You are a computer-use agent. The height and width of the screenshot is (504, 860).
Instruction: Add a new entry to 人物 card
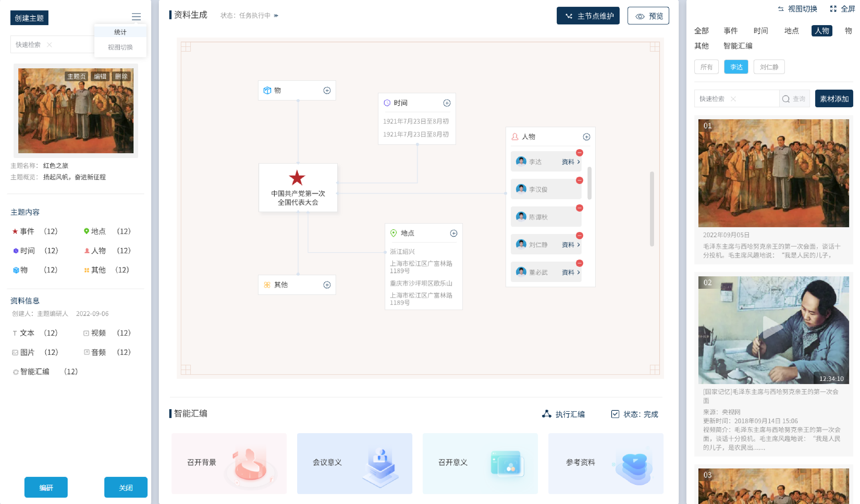(586, 137)
